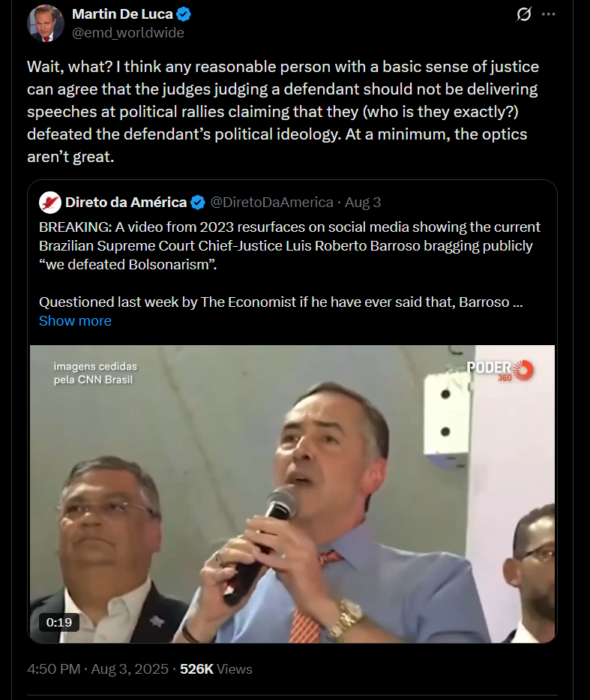Expand quoted tweet with Show more
The height and width of the screenshot is (700, 590).
point(75,320)
